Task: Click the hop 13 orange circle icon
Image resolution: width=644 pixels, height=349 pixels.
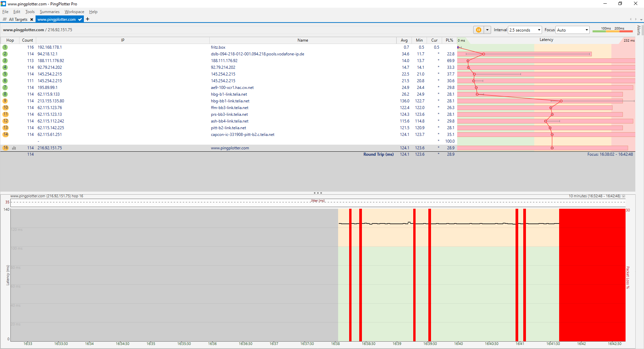Action: point(5,128)
